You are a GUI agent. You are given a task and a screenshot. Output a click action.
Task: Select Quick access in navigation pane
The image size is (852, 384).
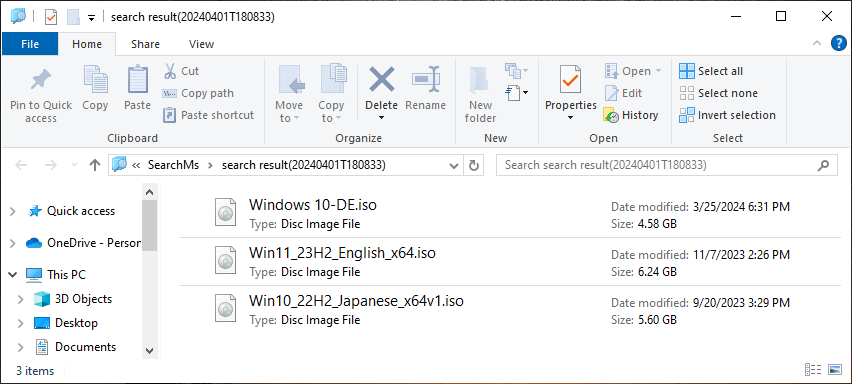point(81,211)
